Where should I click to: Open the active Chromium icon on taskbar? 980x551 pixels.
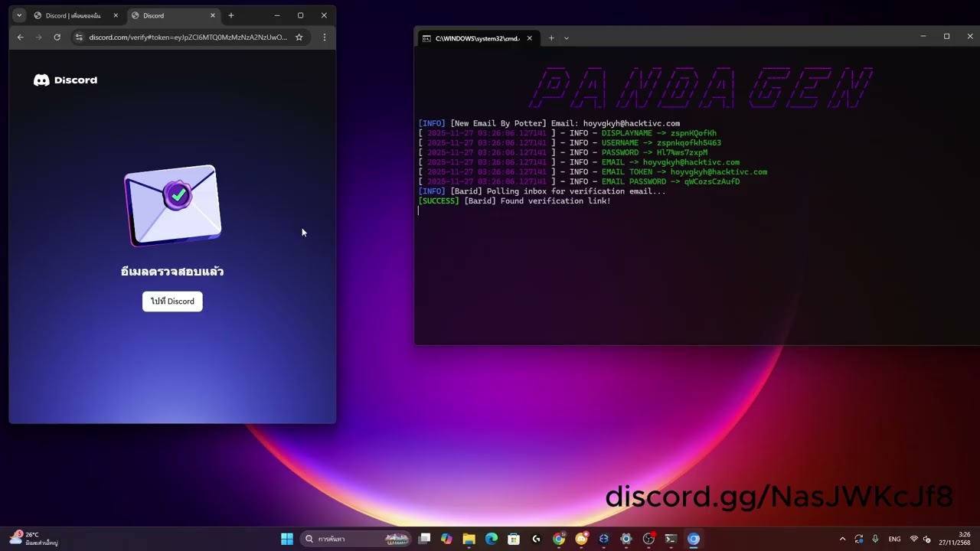pos(694,539)
